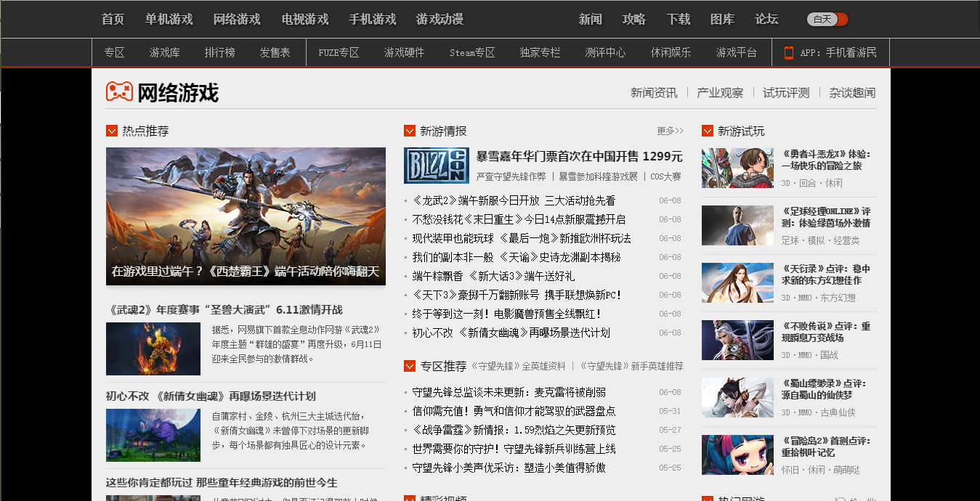Open 新闻 in top navigation
Viewport: 980px width, 501px height.
[590, 19]
